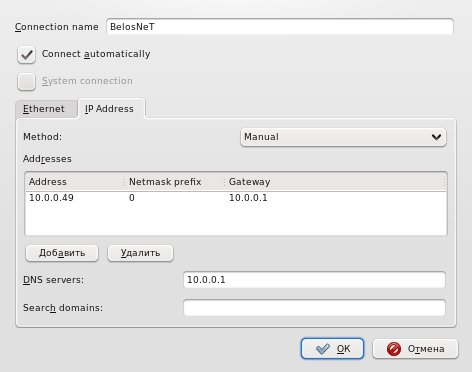The image size is (472, 372).
Task: Click the Method dropdown arrow
Action: [x=436, y=137]
